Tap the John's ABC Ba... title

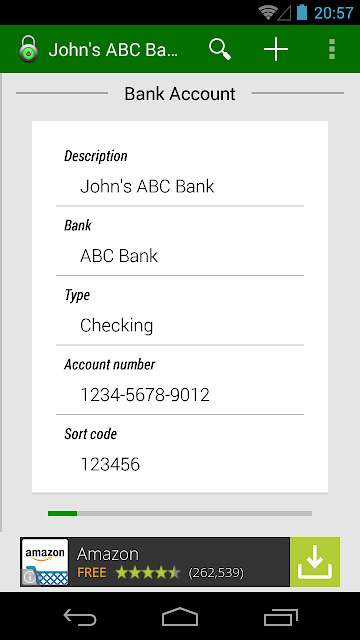coord(113,49)
